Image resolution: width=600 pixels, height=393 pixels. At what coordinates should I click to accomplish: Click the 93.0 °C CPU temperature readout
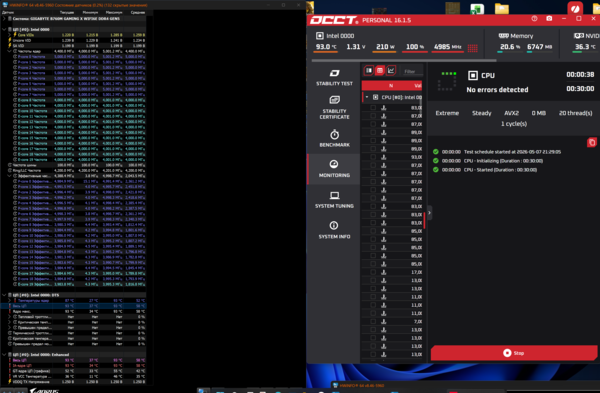[x=326, y=47]
